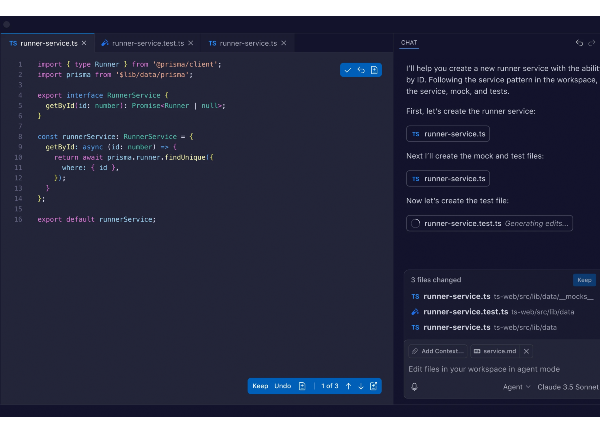Start voice input with the microphone icon

[x=414, y=387]
